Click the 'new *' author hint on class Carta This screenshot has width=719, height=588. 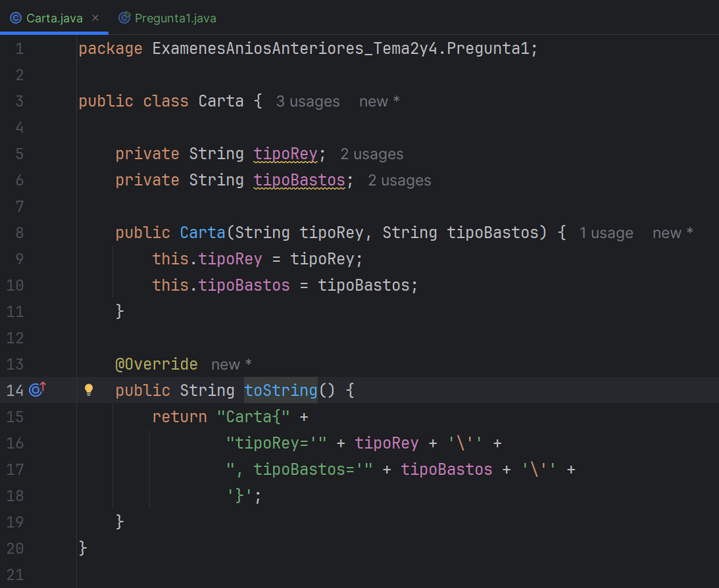378,101
